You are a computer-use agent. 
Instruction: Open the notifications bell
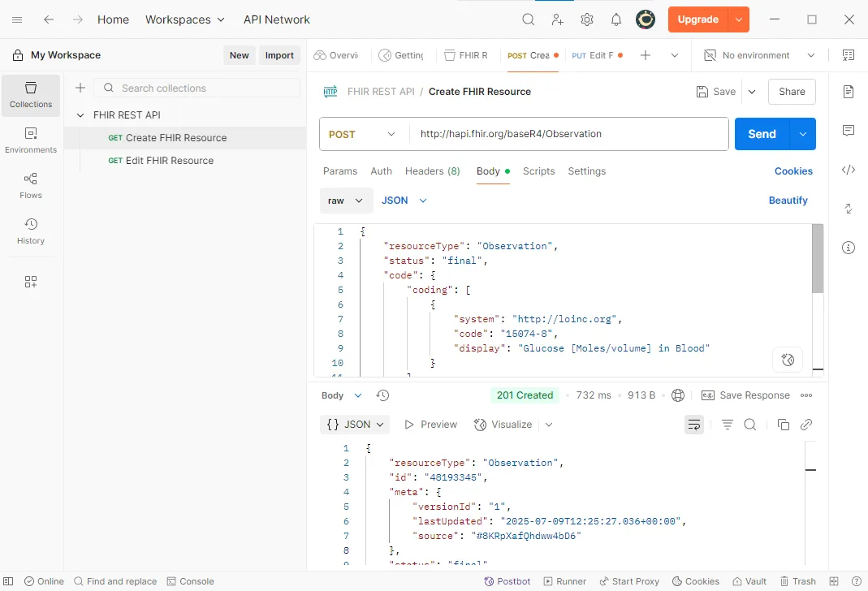click(616, 20)
